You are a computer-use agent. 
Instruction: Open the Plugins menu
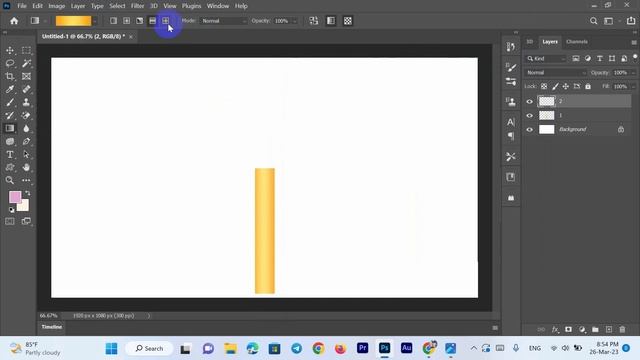coord(191,6)
